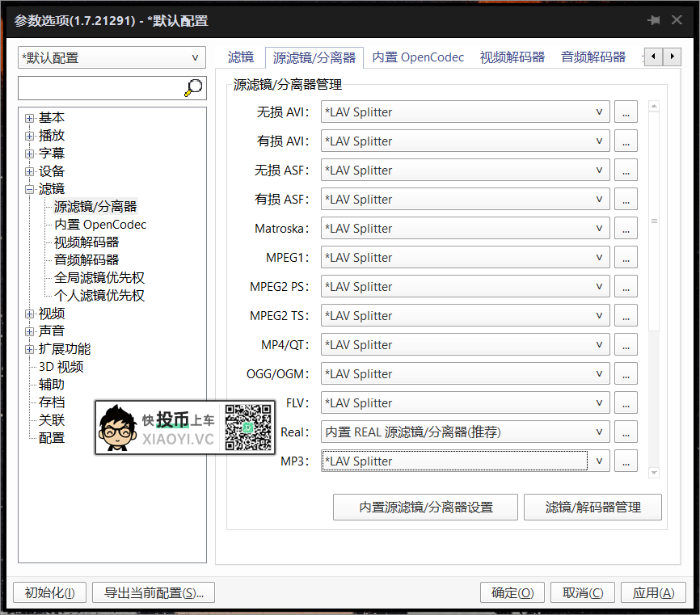The image size is (700, 615).
Task: Expand the 基本 tree node
Action: 28,117
